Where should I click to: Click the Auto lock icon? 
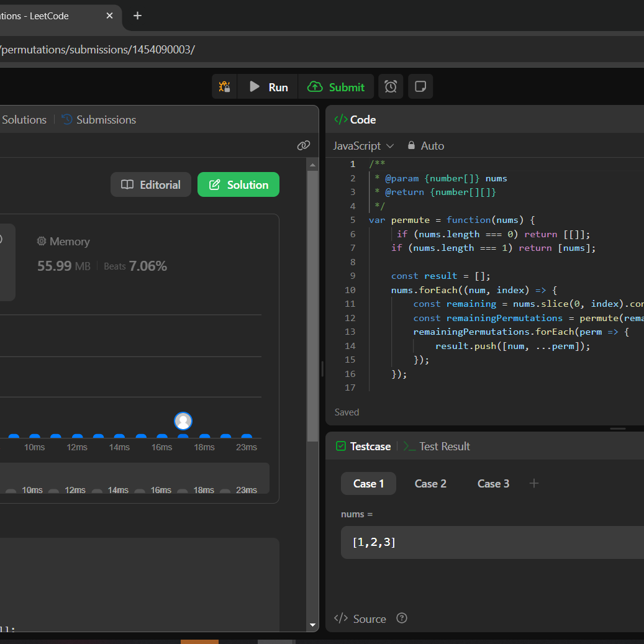(x=411, y=145)
